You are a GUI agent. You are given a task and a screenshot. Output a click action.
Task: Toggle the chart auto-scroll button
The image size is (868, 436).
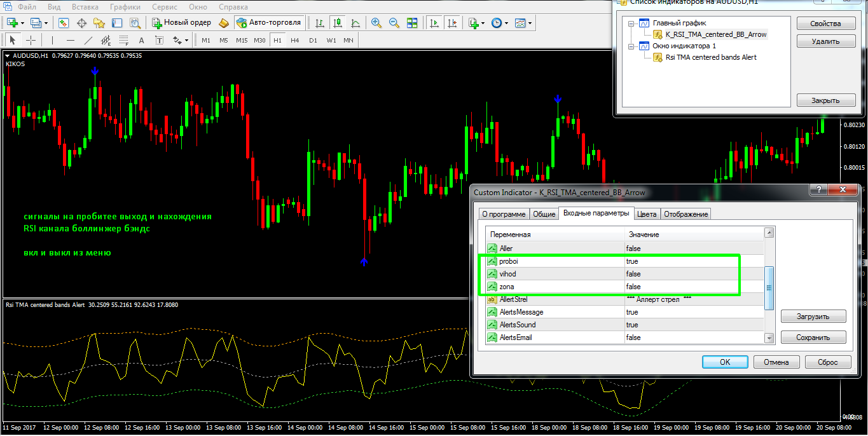[434, 23]
